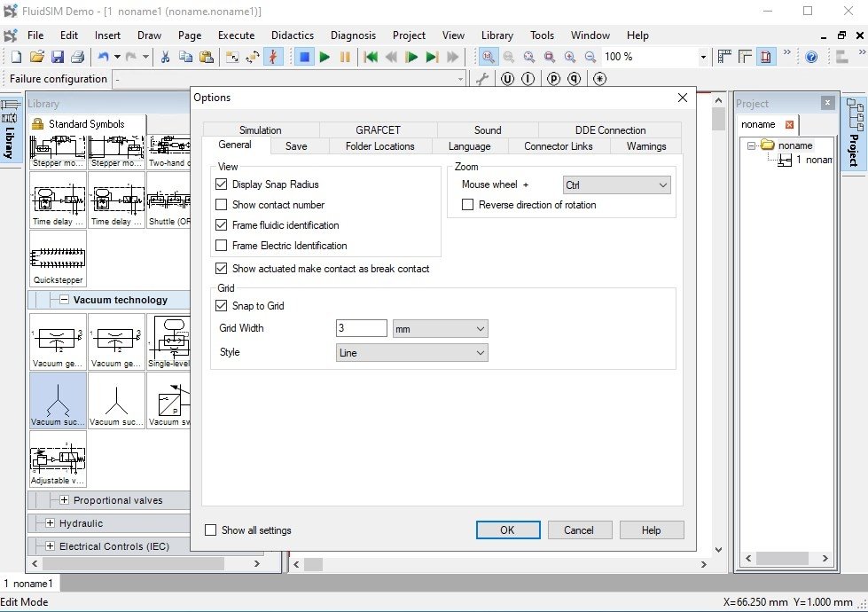868x612 pixels.
Task: Open the Folder Locations tab
Action: click(x=379, y=146)
